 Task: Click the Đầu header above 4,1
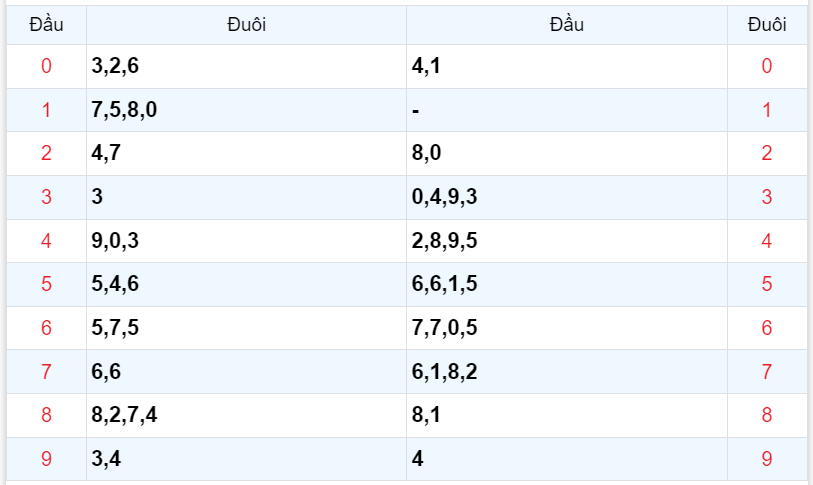click(567, 25)
